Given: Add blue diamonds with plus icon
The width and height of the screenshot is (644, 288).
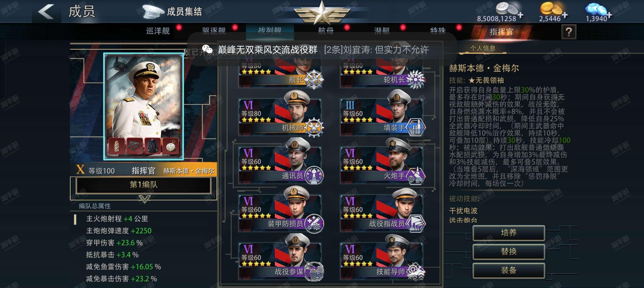Looking at the screenshot, I should (x=609, y=15).
